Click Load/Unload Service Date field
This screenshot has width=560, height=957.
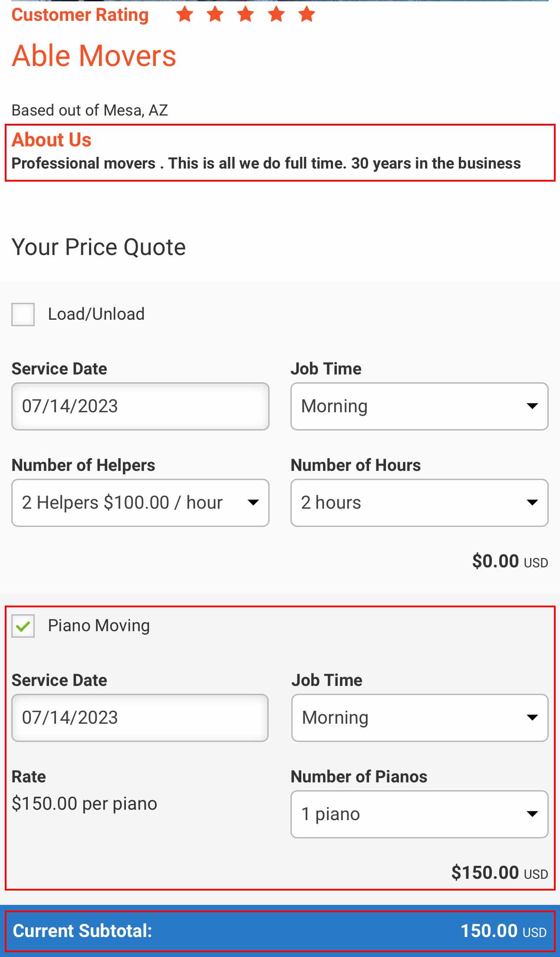pos(140,406)
